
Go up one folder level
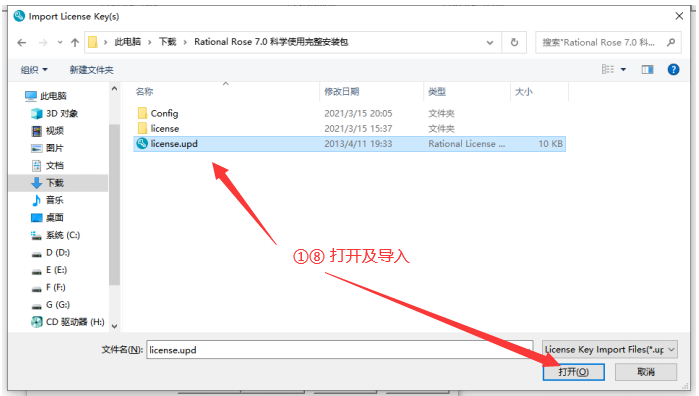click(x=75, y=43)
